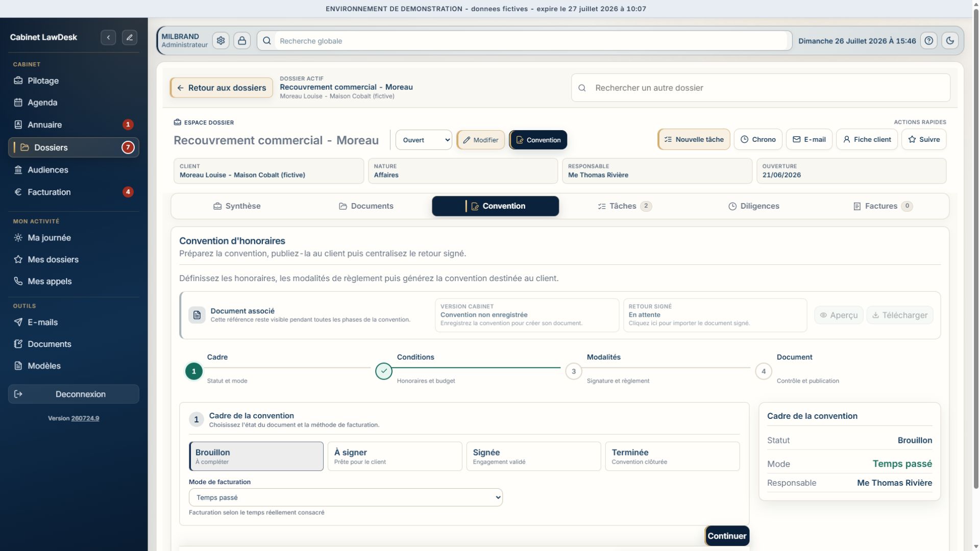Focus the Rechercher un autre dossier field
The height and width of the screenshot is (551, 980).
tap(761, 88)
